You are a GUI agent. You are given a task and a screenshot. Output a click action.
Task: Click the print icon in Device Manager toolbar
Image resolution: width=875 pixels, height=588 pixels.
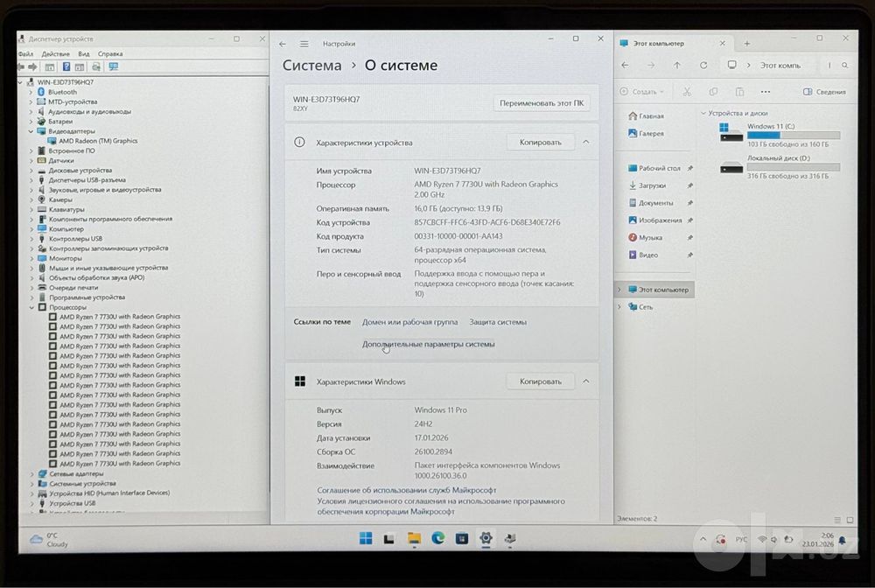pyautogui.click(x=96, y=67)
